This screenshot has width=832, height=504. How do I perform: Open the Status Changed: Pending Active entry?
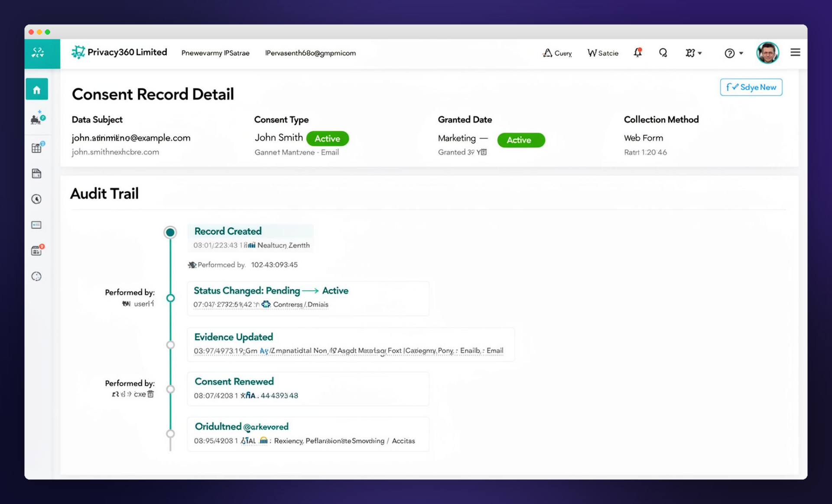click(x=271, y=290)
